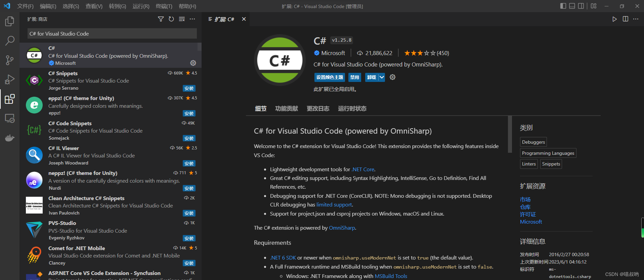Open the 查看(V) menu
The width and height of the screenshot is (644, 280).
tap(94, 6)
